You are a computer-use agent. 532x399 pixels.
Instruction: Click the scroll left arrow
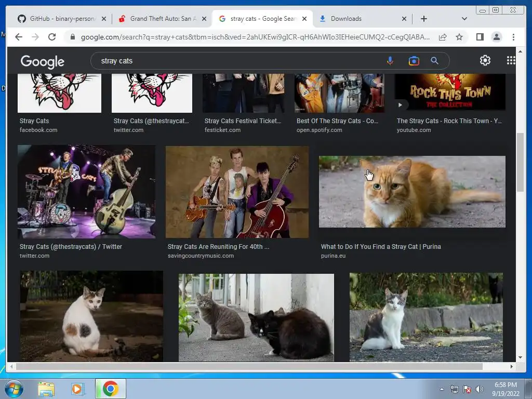click(x=11, y=366)
